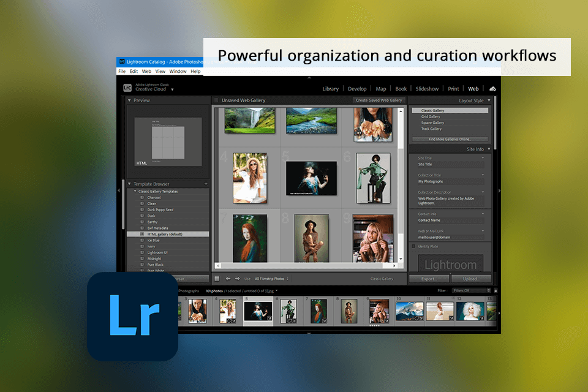Switch to the Map module
This screenshot has width=588, height=392.
(380, 89)
